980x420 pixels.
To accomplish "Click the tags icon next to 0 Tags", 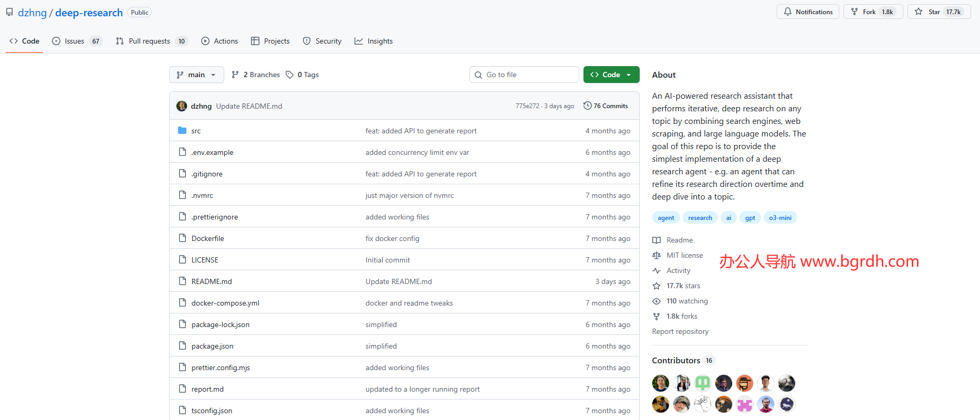I will [289, 75].
